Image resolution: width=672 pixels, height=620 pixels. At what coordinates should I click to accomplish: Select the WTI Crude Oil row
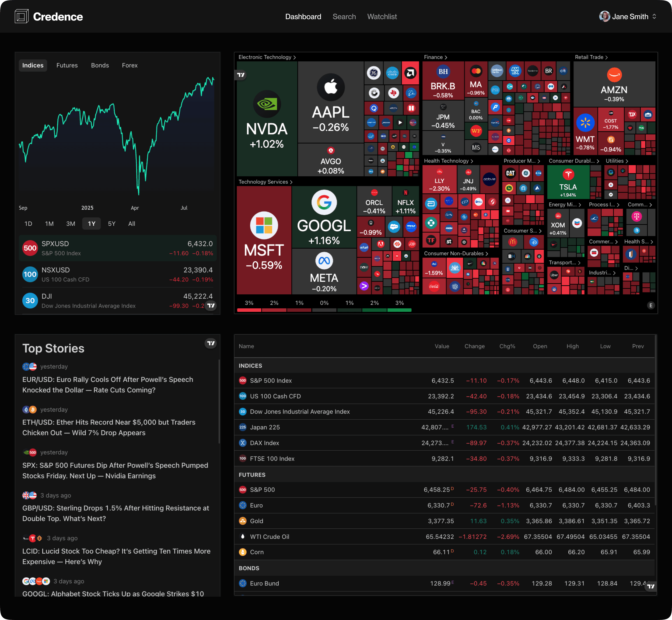click(444, 536)
